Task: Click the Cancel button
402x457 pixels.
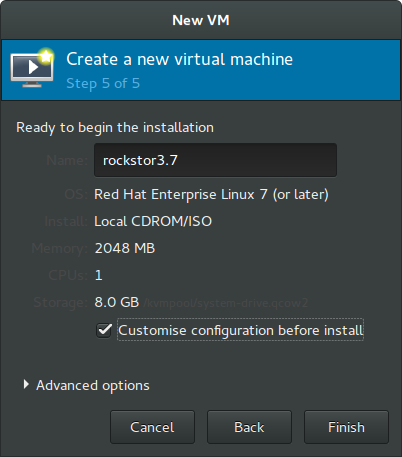Action: pos(152,427)
